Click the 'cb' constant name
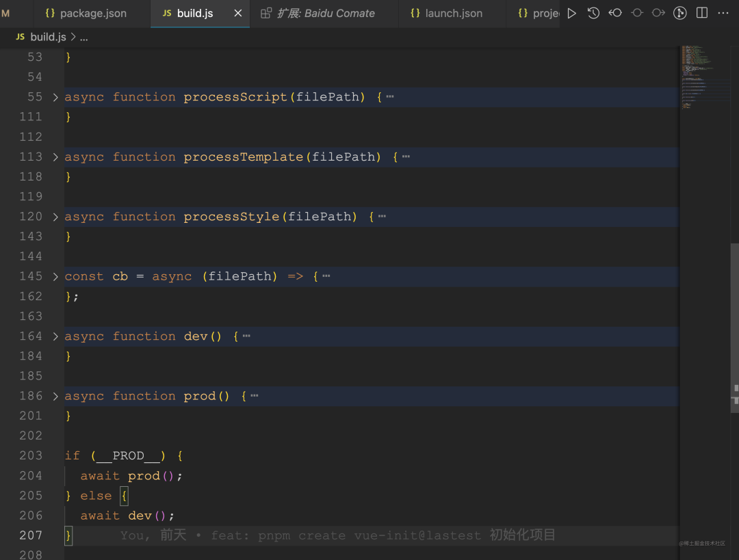Image resolution: width=739 pixels, height=560 pixels. point(120,276)
